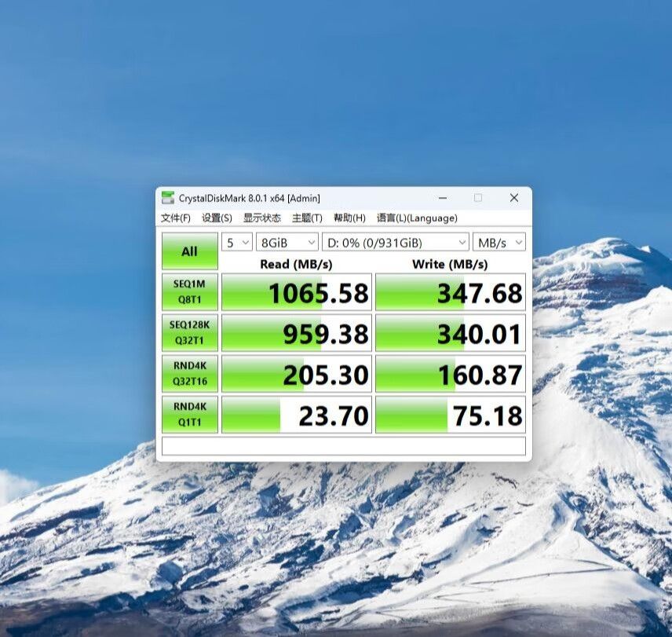Expand the 8GiB test size dropdown
672x637 pixels.
coord(287,243)
